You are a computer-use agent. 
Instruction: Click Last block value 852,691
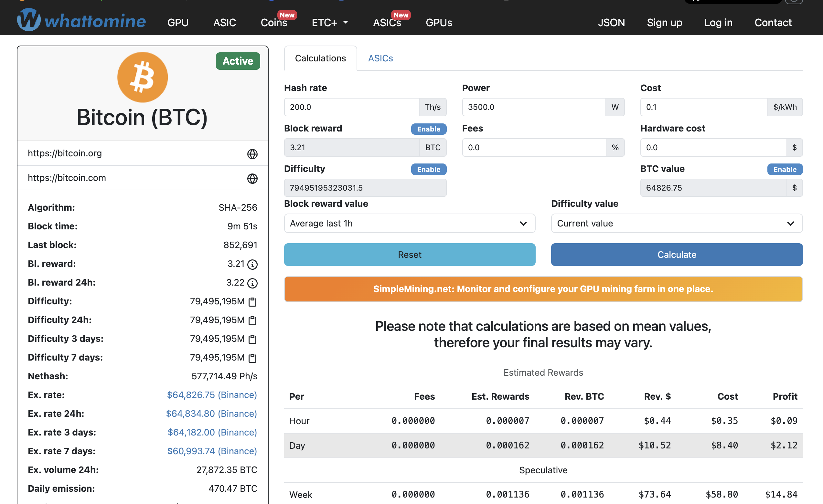click(240, 245)
